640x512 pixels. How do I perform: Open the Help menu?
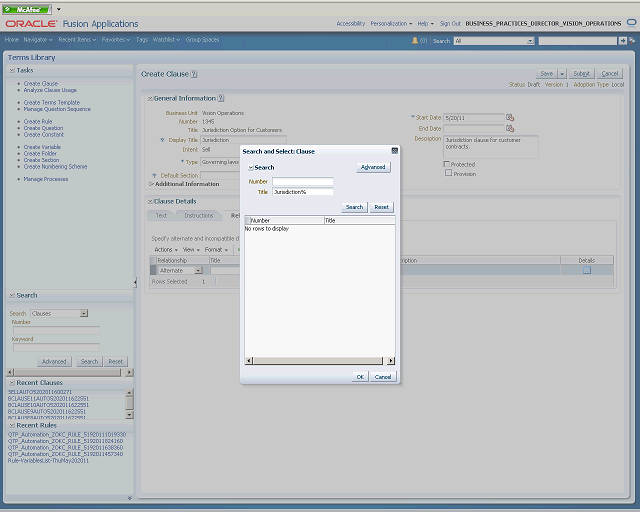tap(425, 24)
